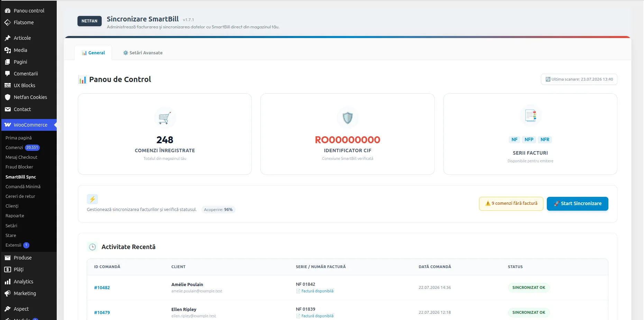The height and width of the screenshot is (320, 644).
Task: Open the Mesaj Checkout submenu item
Action: tap(21, 157)
